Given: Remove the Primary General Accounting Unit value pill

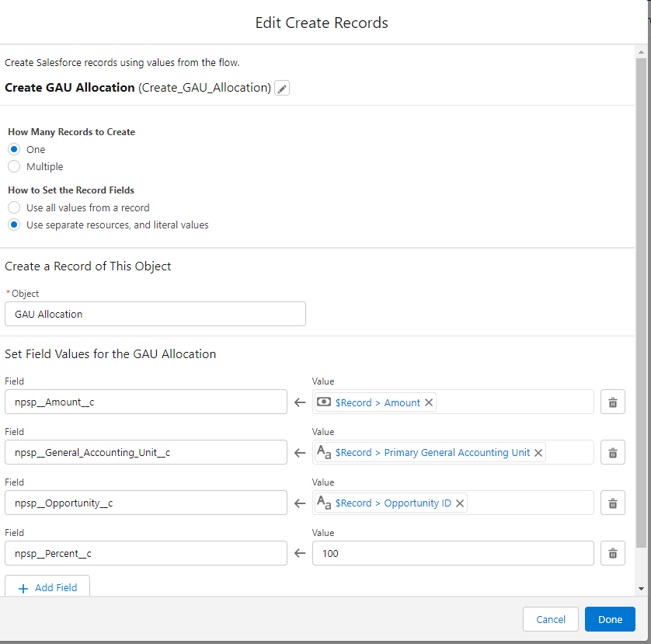Looking at the screenshot, I should [538, 453].
